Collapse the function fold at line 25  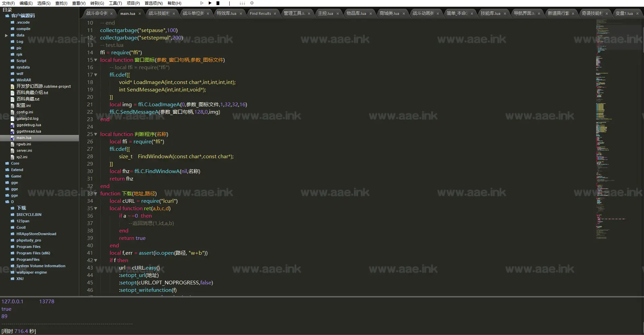96,134
